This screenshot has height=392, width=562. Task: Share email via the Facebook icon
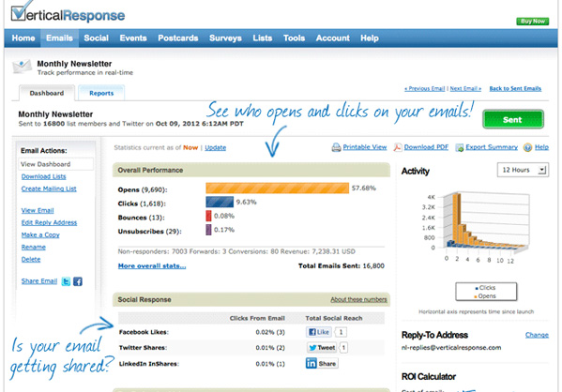coord(78,281)
